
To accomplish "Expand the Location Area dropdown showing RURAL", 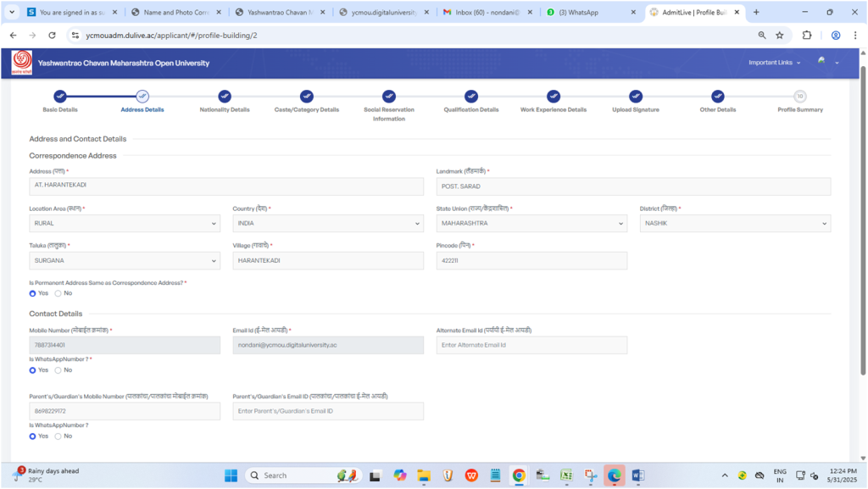I will 124,224.
